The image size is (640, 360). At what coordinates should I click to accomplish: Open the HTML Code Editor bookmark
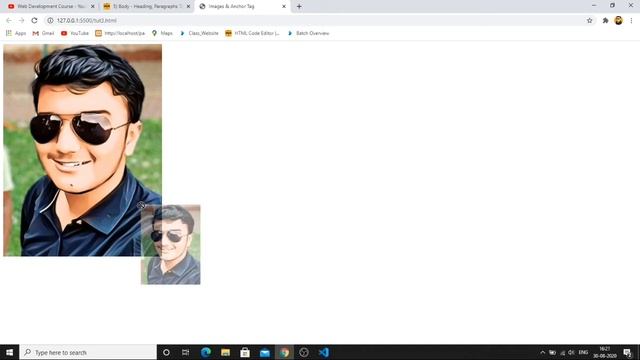[252, 33]
